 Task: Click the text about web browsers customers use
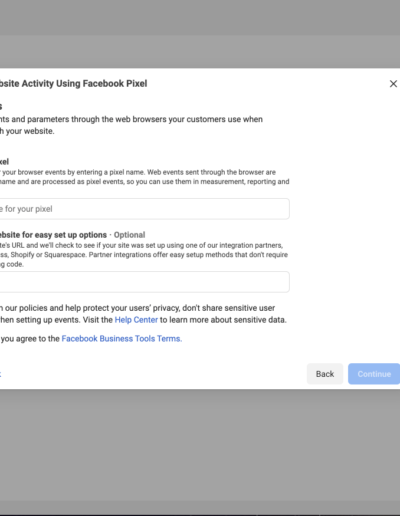(131, 119)
